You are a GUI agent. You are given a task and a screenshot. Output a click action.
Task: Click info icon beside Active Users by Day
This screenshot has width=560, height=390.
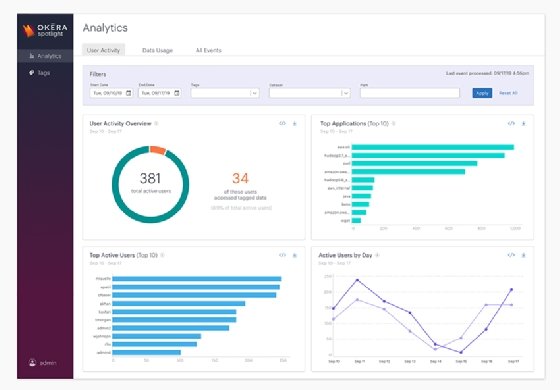378,255
